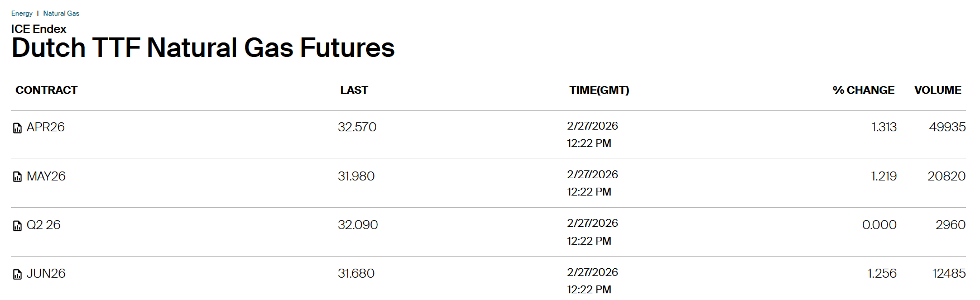The image size is (980, 300).
Task: Click the Dutch TTF Natural Gas Futures heading
Action: [203, 48]
